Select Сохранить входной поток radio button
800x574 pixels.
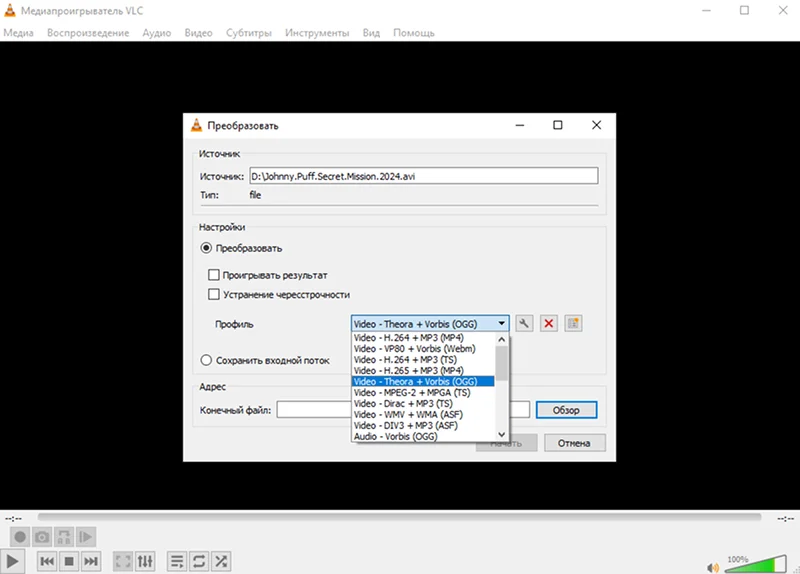206,360
